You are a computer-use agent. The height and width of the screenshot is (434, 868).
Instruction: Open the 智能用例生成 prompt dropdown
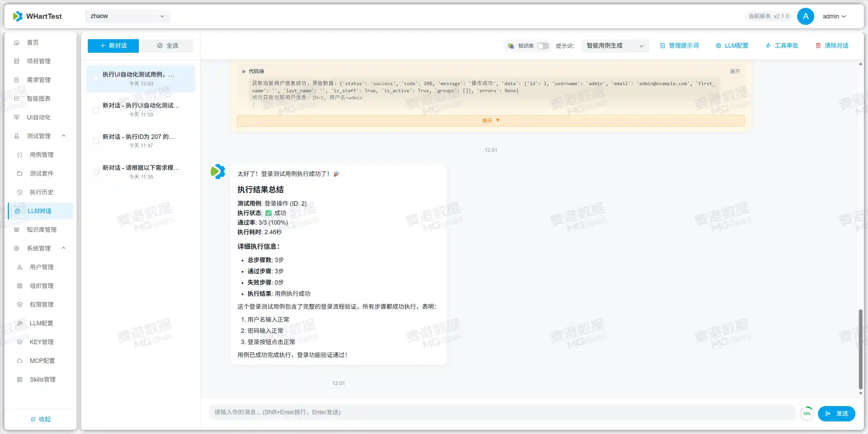[x=615, y=46]
